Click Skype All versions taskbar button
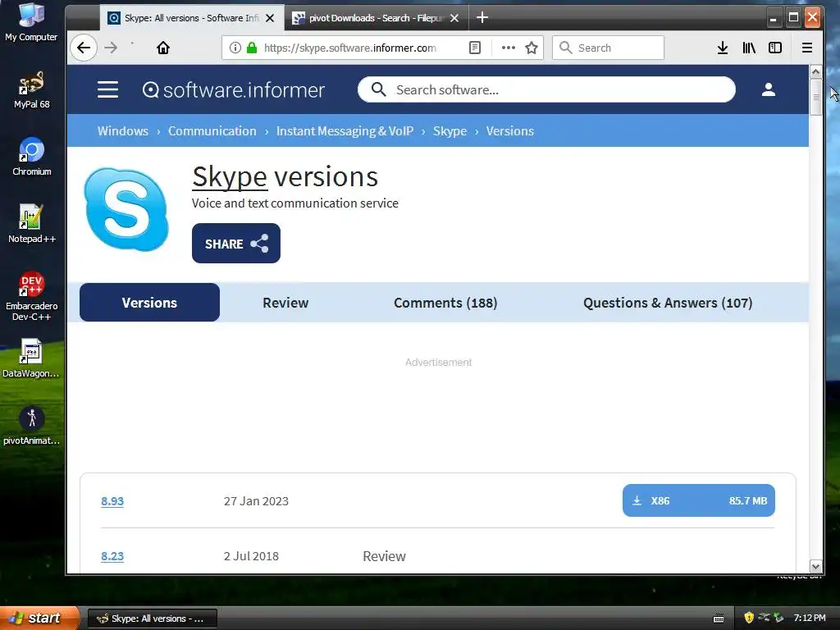Screen dimensions: 840x630 coord(152,619)
